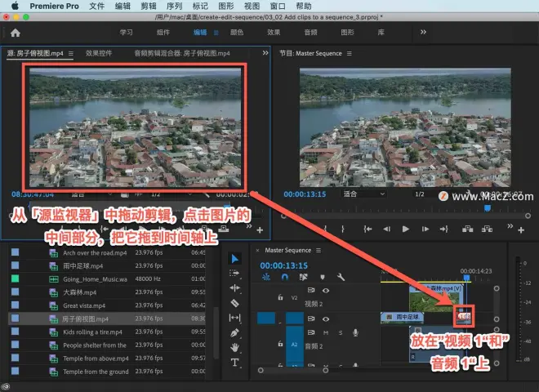Select the Ripple Edit tool

tap(234, 288)
